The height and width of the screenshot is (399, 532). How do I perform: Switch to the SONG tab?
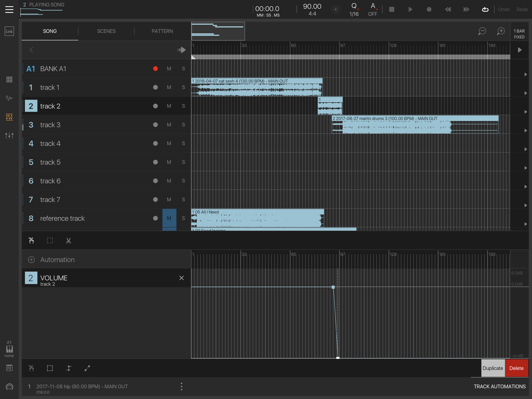pyautogui.click(x=50, y=31)
